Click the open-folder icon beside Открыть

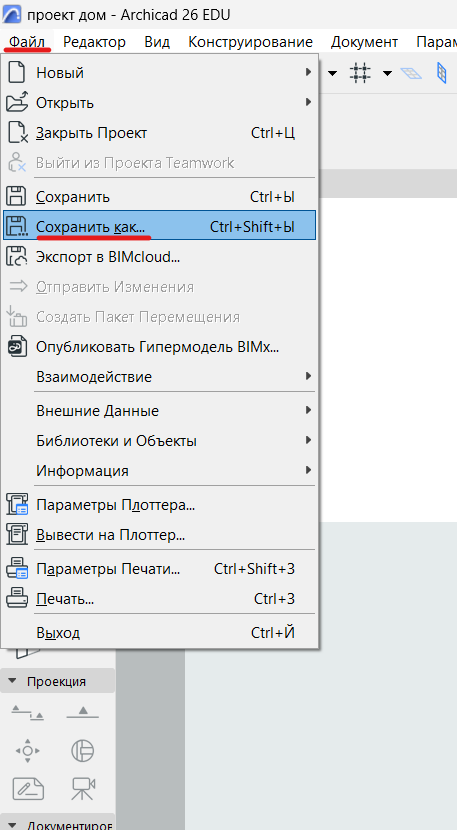pyautogui.click(x=16, y=102)
